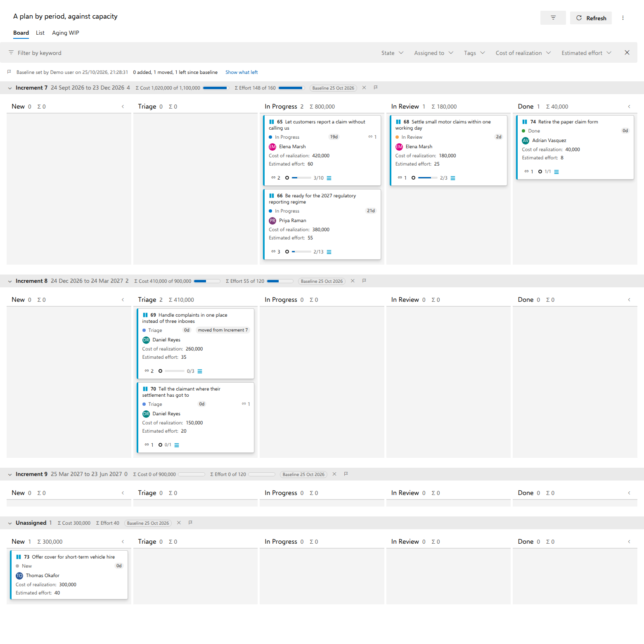Click Baseline 25 Oct 2026 badge for Increment 7
Screen dimensions: 644x644
[333, 88]
